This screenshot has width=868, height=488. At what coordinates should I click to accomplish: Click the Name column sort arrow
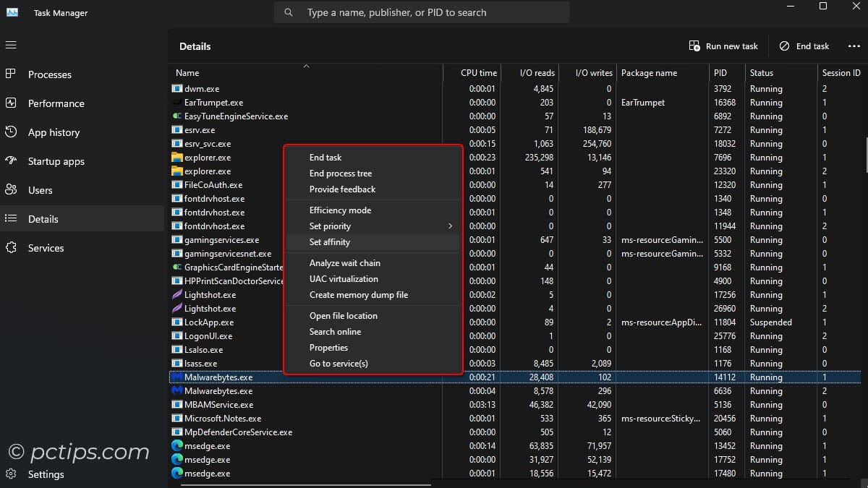[x=306, y=65]
